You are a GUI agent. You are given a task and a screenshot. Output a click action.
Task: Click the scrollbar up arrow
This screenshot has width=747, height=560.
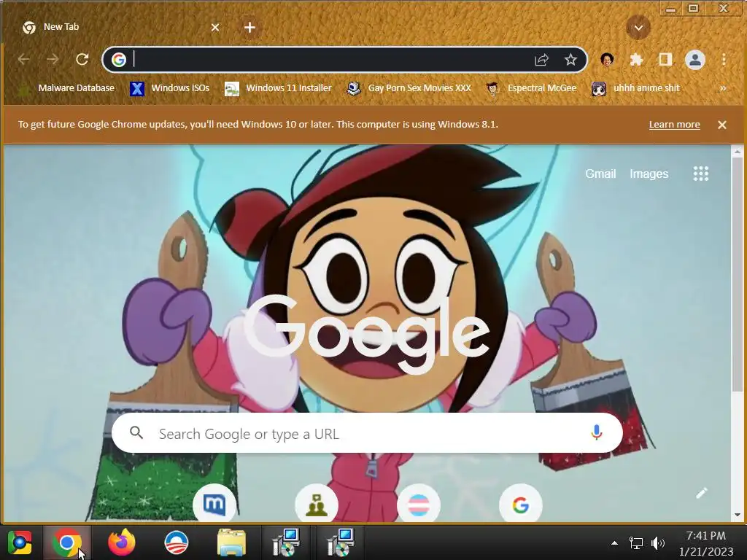click(x=737, y=152)
